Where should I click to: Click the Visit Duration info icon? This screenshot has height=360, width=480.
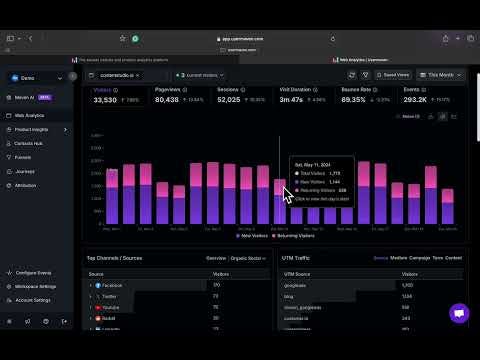(315, 90)
